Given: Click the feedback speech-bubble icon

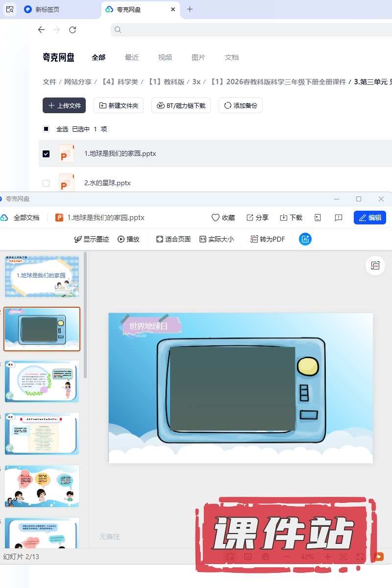Looking at the screenshot, I should [x=338, y=218].
